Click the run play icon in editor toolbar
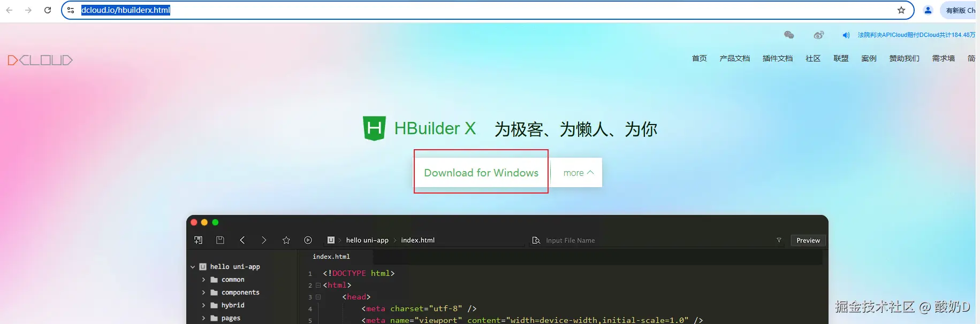The width and height of the screenshot is (980, 324). point(308,240)
